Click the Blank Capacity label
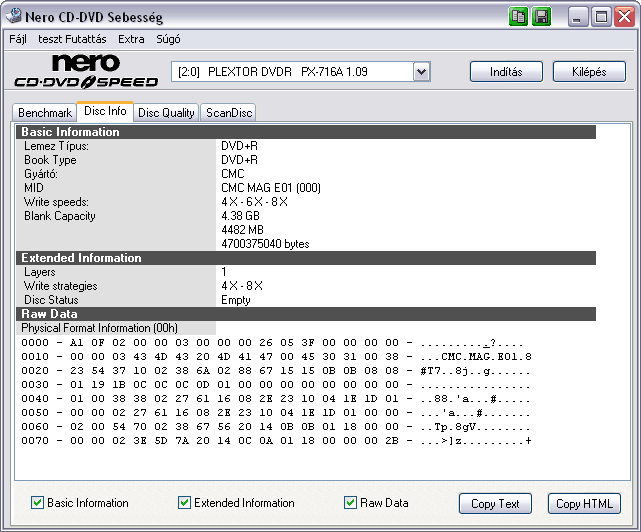The image size is (641, 532). 60,216
